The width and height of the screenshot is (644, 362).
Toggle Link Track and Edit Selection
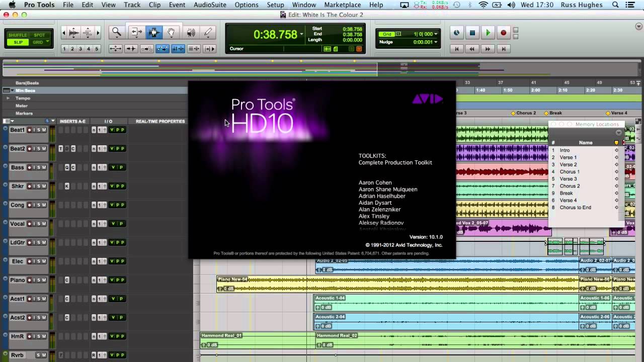click(x=194, y=49)
